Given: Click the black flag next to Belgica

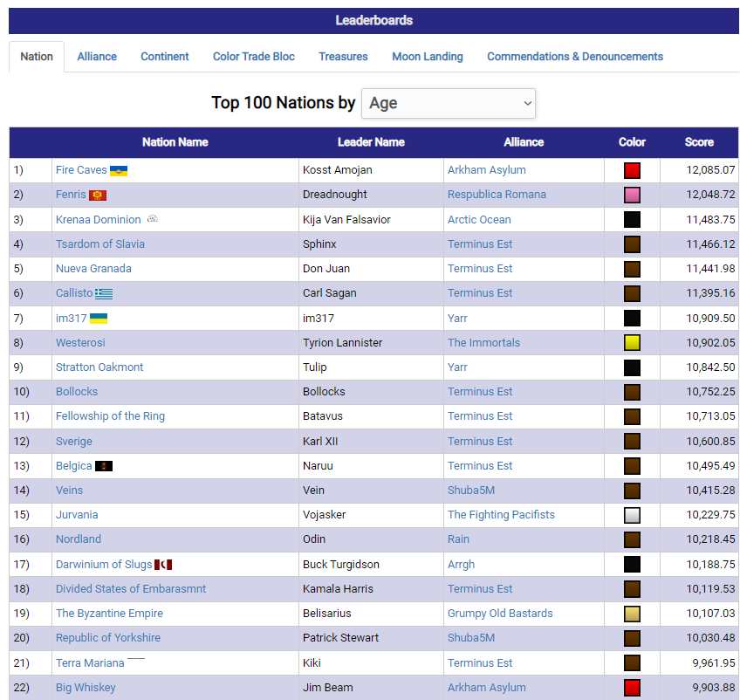Looking at the screenshot, I should click(x=104, y=466).
